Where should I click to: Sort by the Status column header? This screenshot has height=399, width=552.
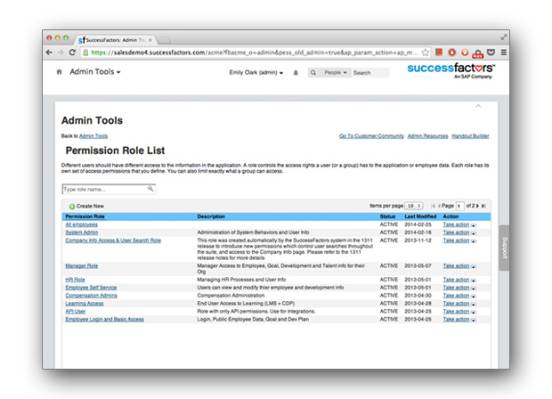[x=388, y=217]
